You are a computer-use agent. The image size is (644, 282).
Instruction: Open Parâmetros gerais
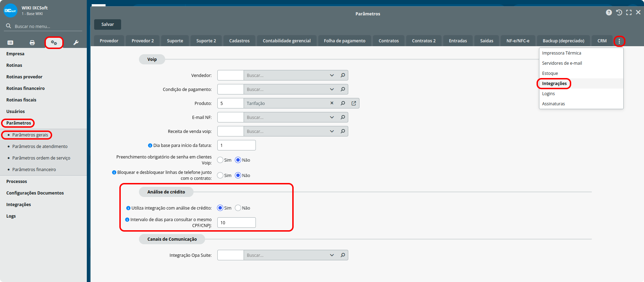pyautogui.click(x=30, y=135)
